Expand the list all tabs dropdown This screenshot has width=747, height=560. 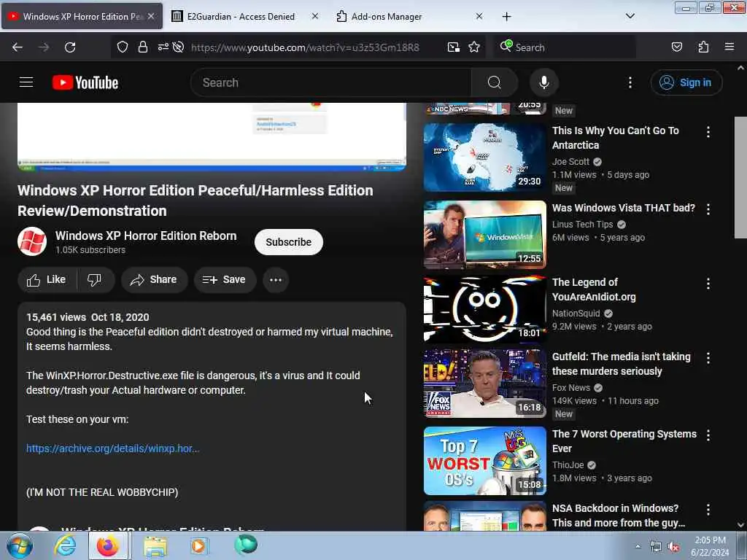pos(630,16)
